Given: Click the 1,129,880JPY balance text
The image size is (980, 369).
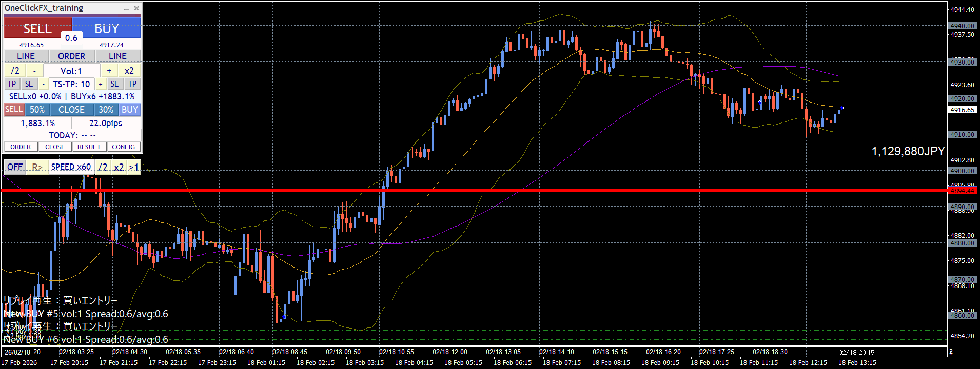Looking at the screenshot, I should 908,151.
